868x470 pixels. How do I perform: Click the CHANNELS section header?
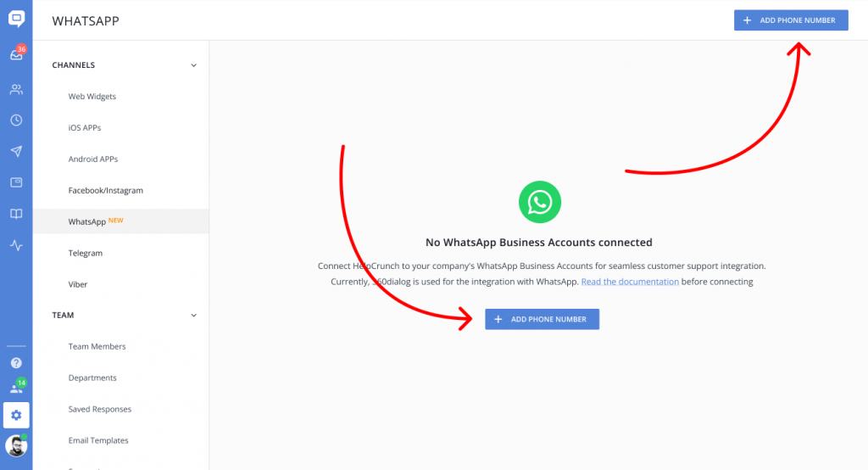click(x=74, y=64)
